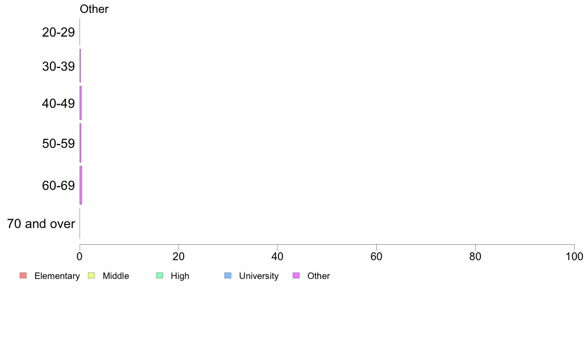Click the 40-49 magenta bar

pos(81,103)
